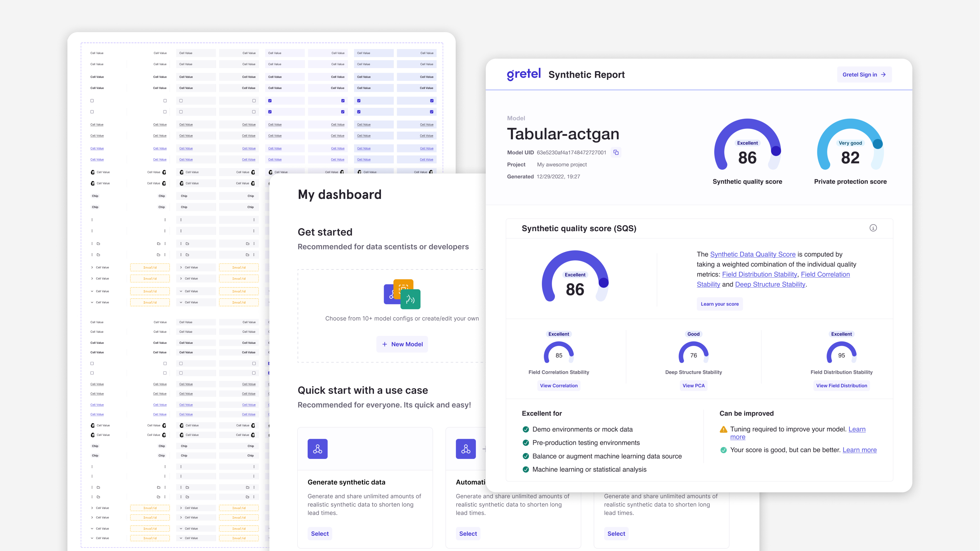Click the info icon in the SQS card header
The height and width of the screenshot is (551, 980).
pyautogui.click(x=873, y=228)
